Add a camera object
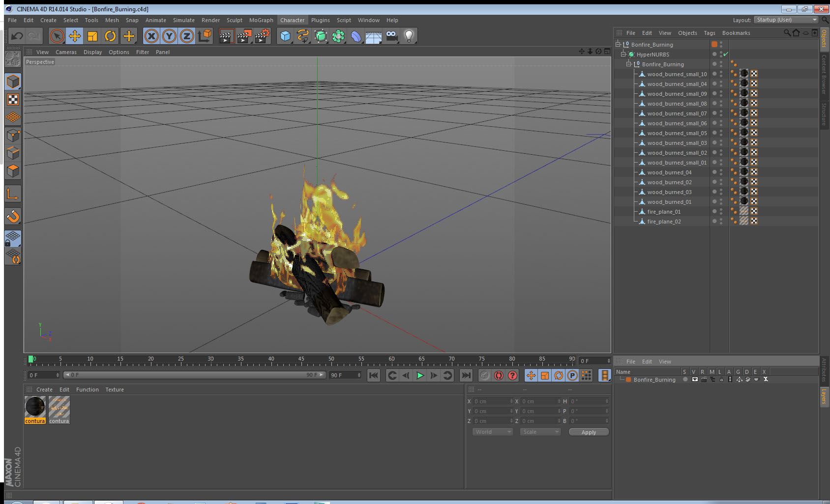 (391, 36)
